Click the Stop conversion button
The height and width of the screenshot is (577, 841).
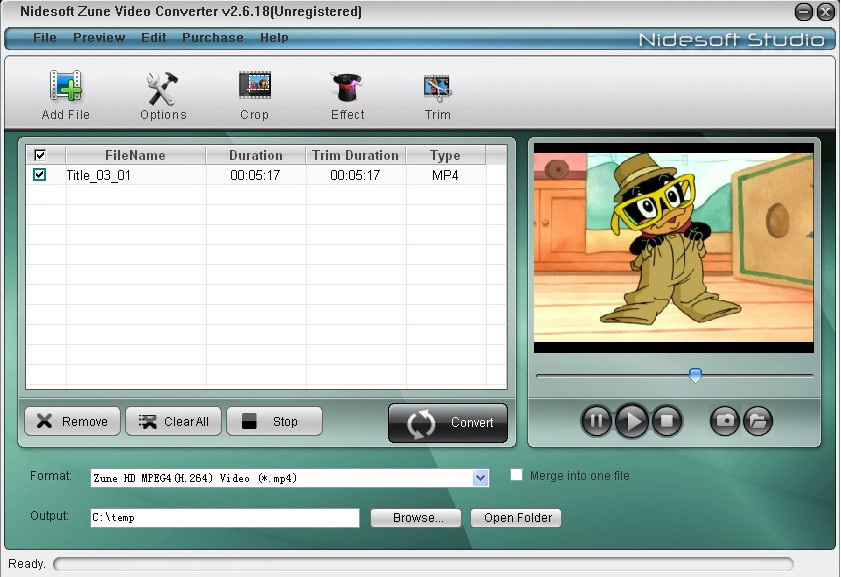(275, 421)
